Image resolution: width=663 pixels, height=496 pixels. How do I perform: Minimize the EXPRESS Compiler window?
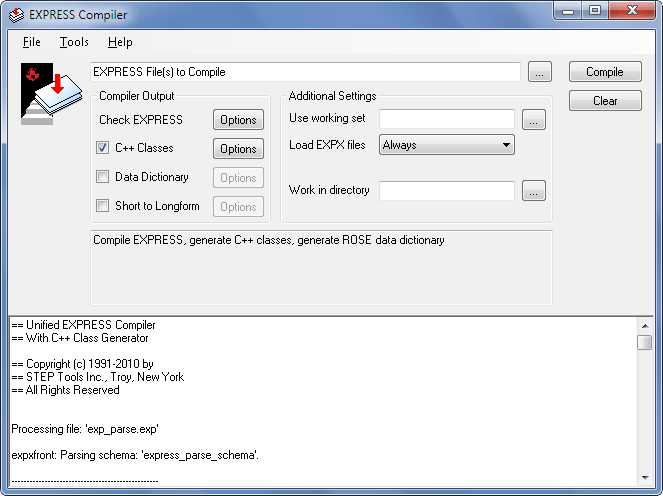coord(568,11)
